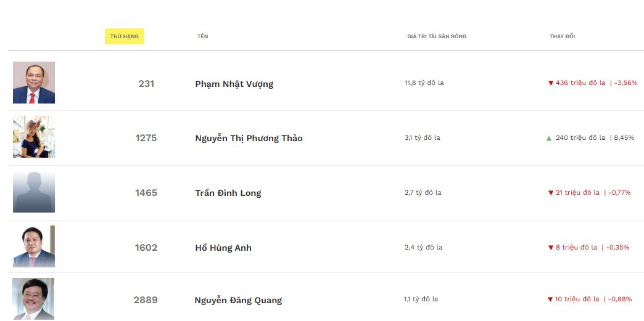Open Phạm Nhật Vượng name link
This screenshot has height=321, width=644.
coord(234,84)
